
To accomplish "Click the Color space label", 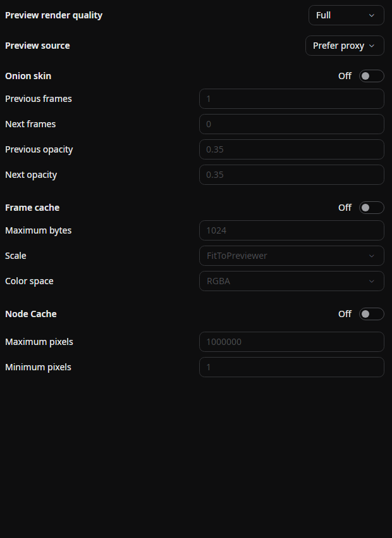I will [29, 282].
